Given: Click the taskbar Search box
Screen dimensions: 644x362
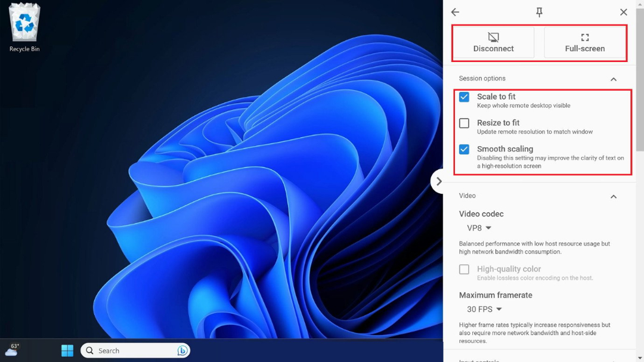Looking at the screenshot, I should [x=135, y=351].
